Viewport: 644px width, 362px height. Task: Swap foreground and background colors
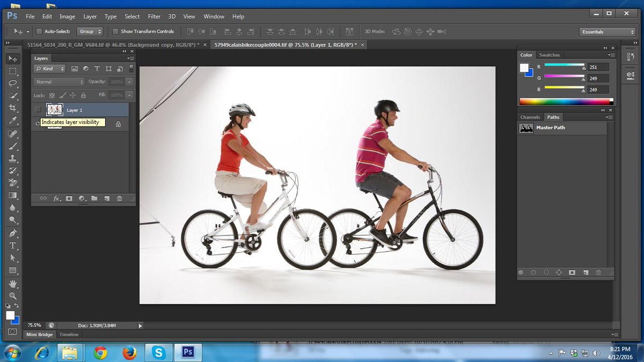(x=17, y=306)
